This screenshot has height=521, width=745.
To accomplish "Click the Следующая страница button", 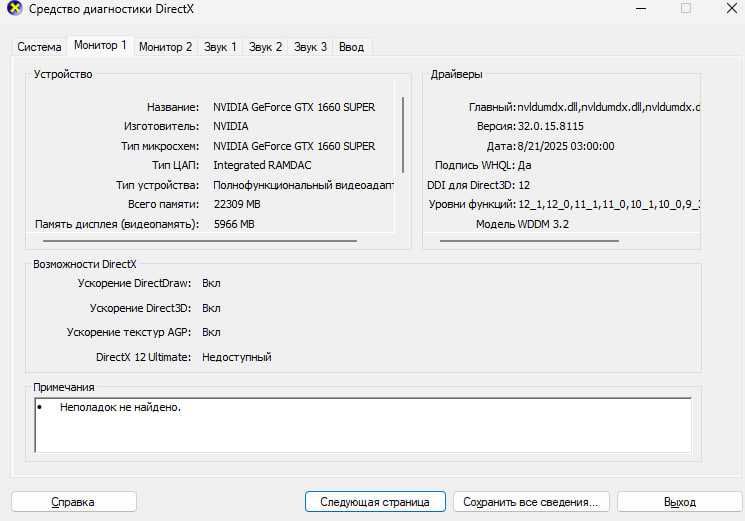I will pos(375,502).
